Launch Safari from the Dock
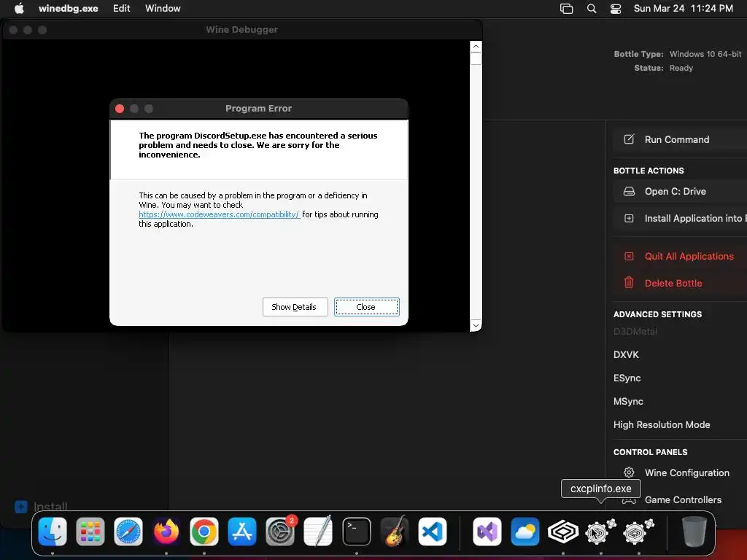Image resolution: width=747 pixels, height=560 pixels. coord(128,532)
